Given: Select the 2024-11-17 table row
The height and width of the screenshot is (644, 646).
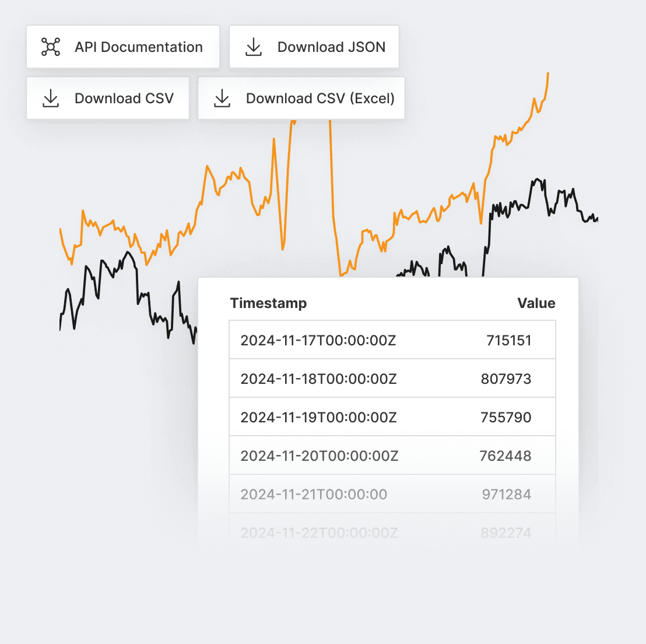Looking at the screenshot, I should (x=392, y=339).
